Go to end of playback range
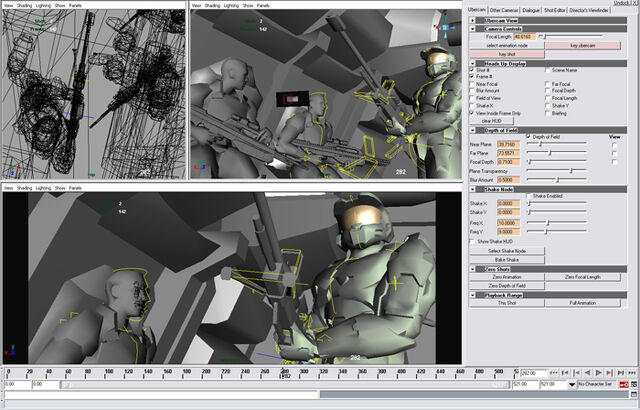The image size is (640, 410). [x=632, y=373]
